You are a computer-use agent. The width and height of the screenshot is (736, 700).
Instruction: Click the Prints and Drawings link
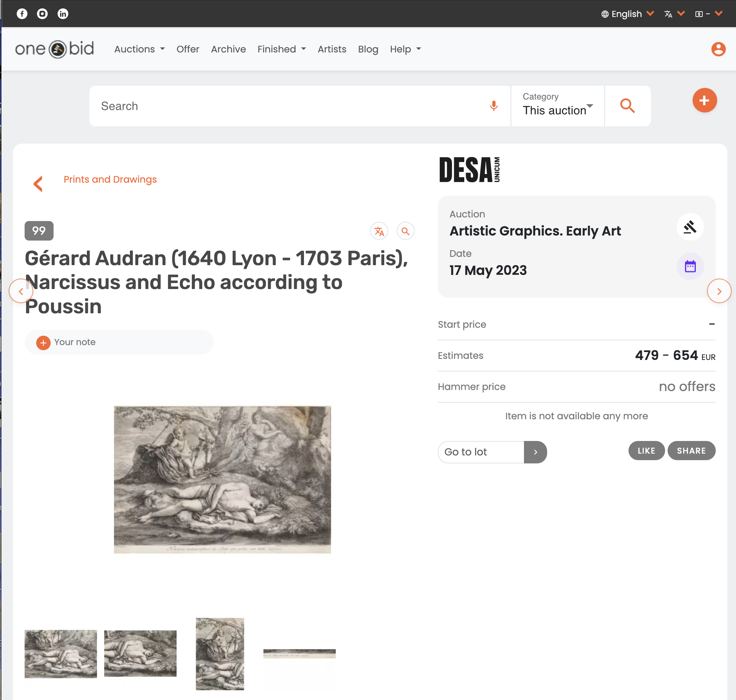click(x=110, y=179)
